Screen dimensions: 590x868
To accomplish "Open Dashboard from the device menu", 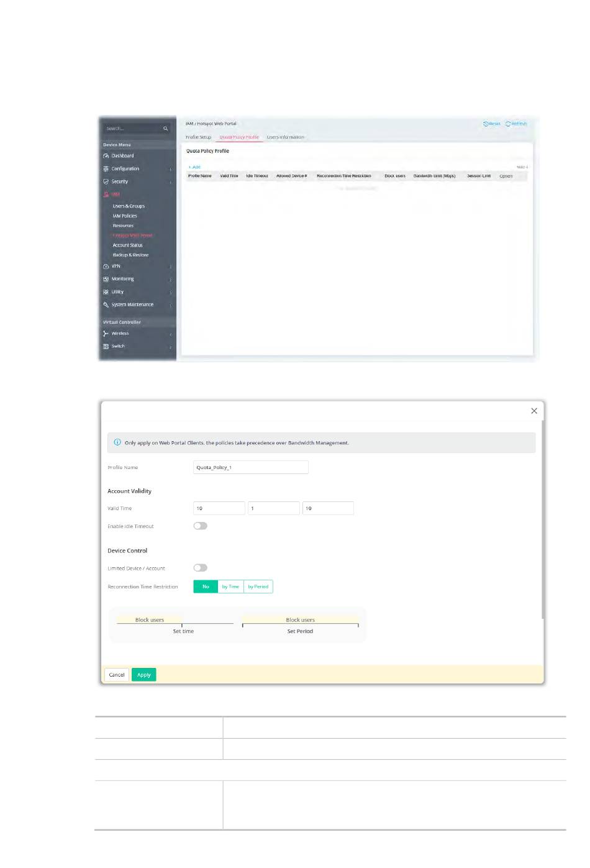I will (x=122, y=156).
